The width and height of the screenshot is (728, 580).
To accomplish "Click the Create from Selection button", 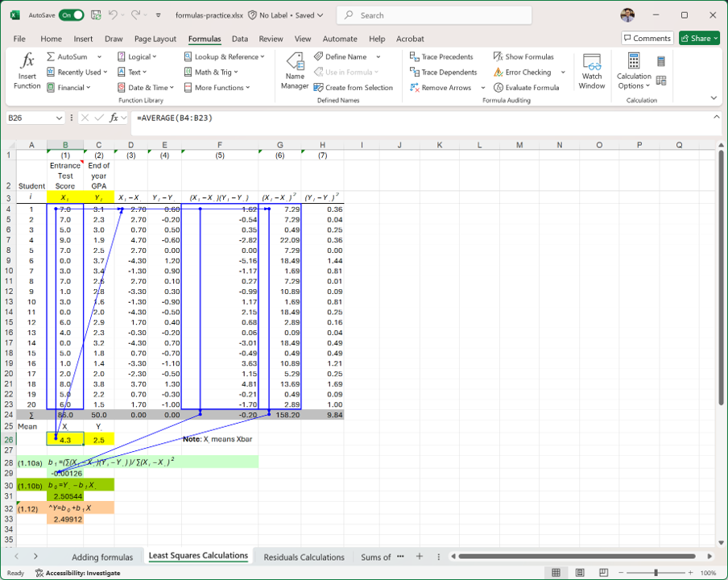I will click(x=354, y=87).
